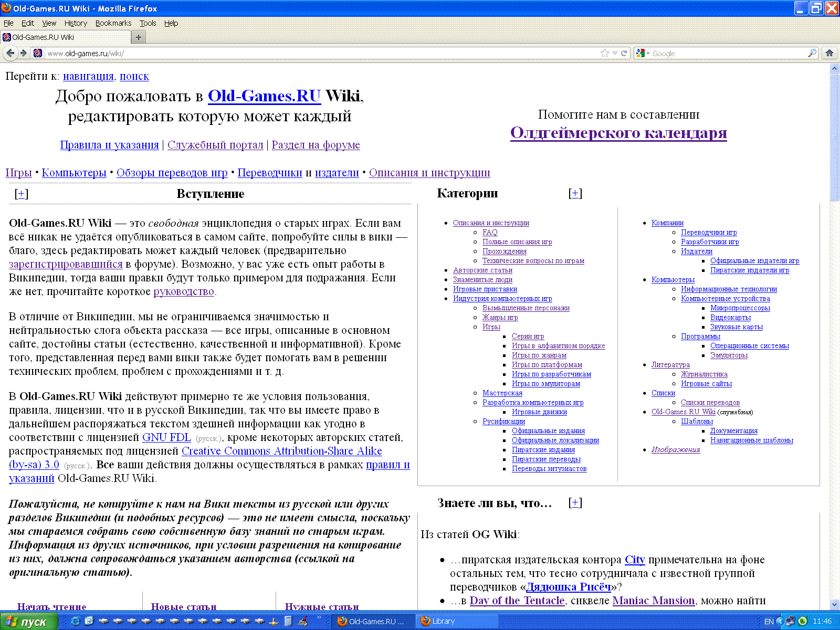This screenshot has height=630, width=840.
Task: Open the Эмуляторы category link
Action: [x=729, y=355]
